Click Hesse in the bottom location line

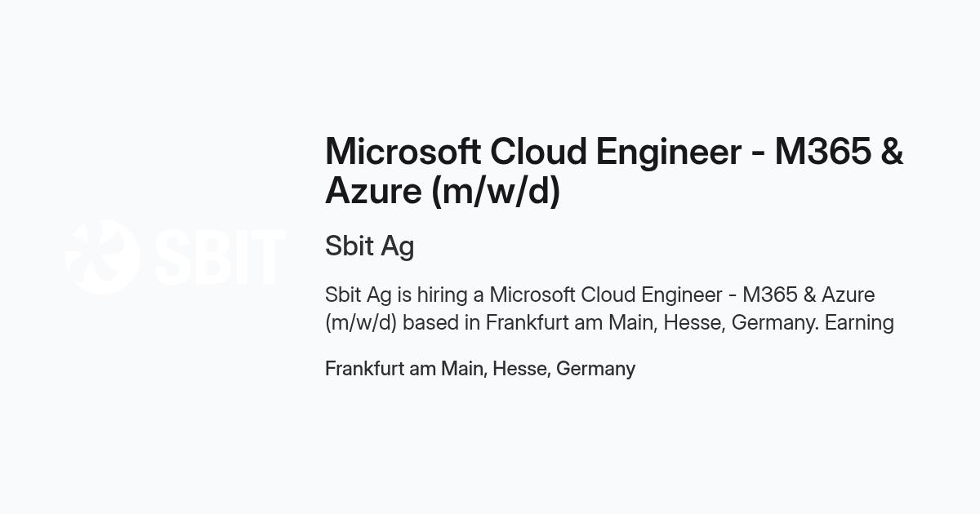coord(521,369)
